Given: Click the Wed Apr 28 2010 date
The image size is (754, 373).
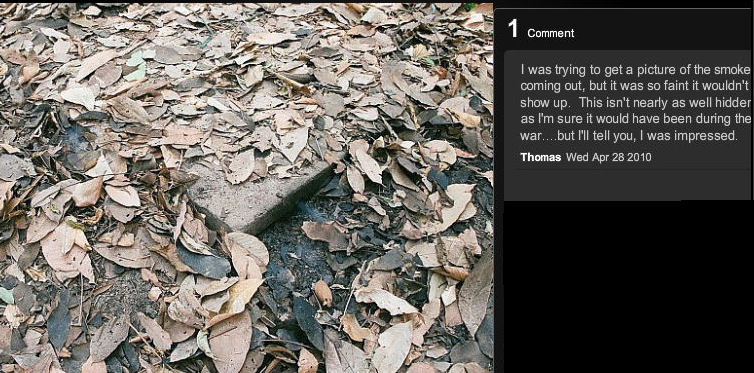Looking at the screenshot, I should coord(609,157).
